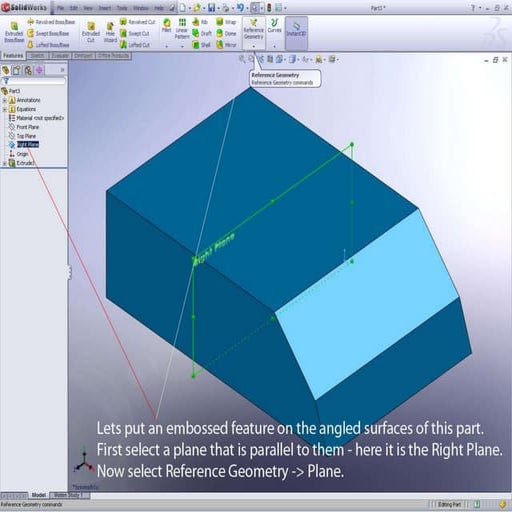Open the Tools menu
The height and width of the screenshot is (512, 512).
pyautogui.click(x=122, y=8)
